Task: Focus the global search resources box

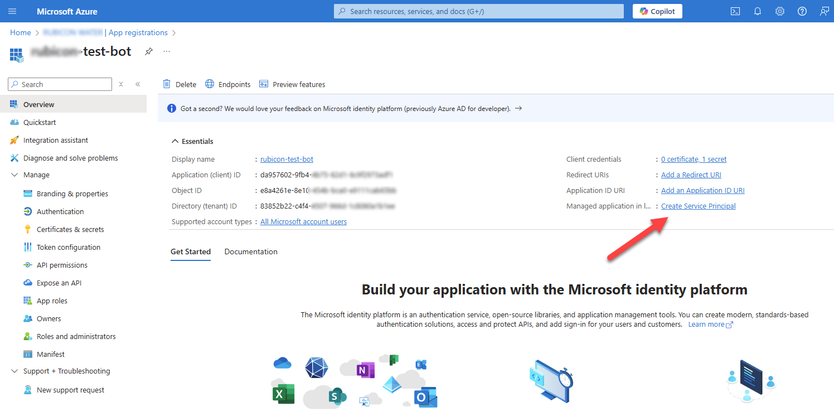Action: [x=479, y=11]
